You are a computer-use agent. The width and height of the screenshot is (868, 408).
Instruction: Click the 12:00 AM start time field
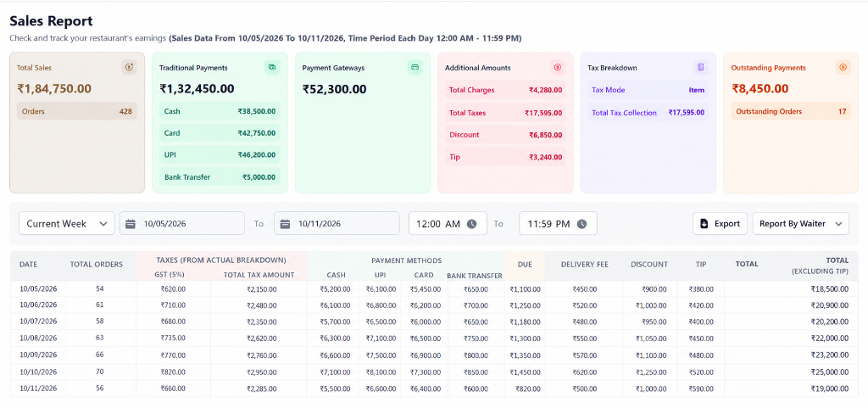(x=448, y=224)
